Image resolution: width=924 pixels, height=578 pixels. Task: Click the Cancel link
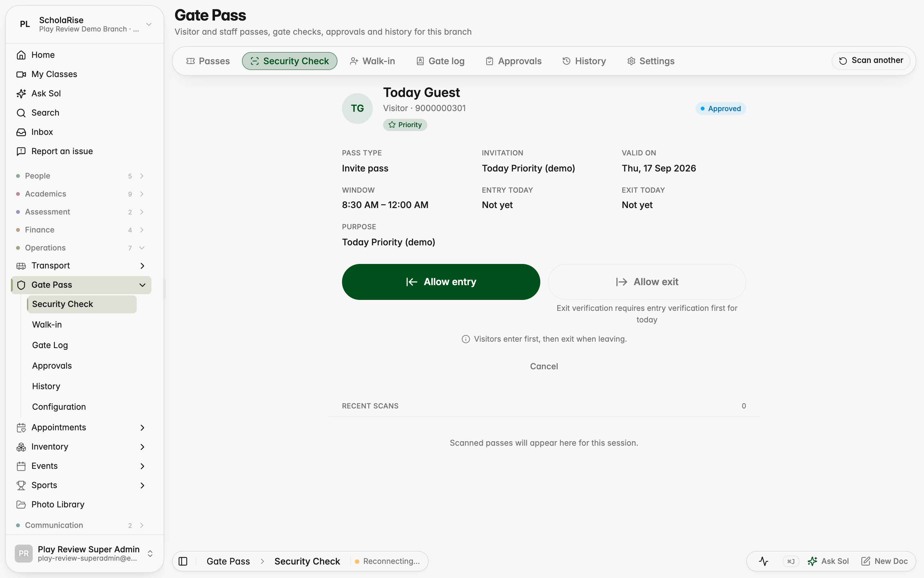click(544, 366)
